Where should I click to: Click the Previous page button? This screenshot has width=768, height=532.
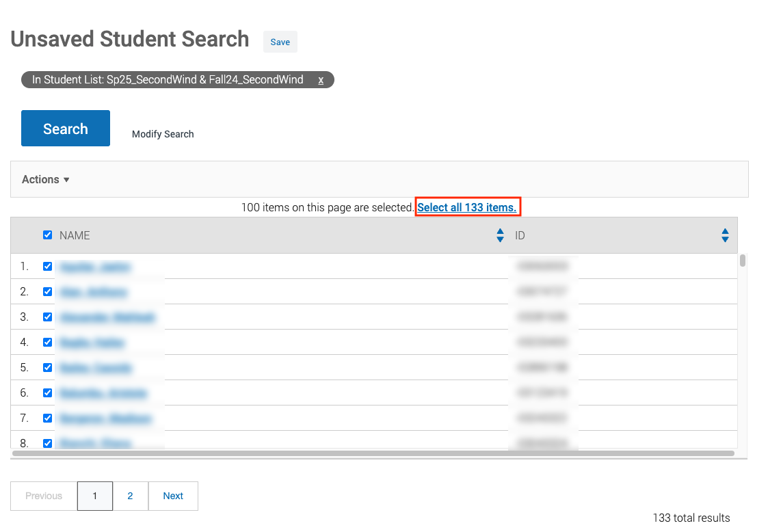coord(44,496)
